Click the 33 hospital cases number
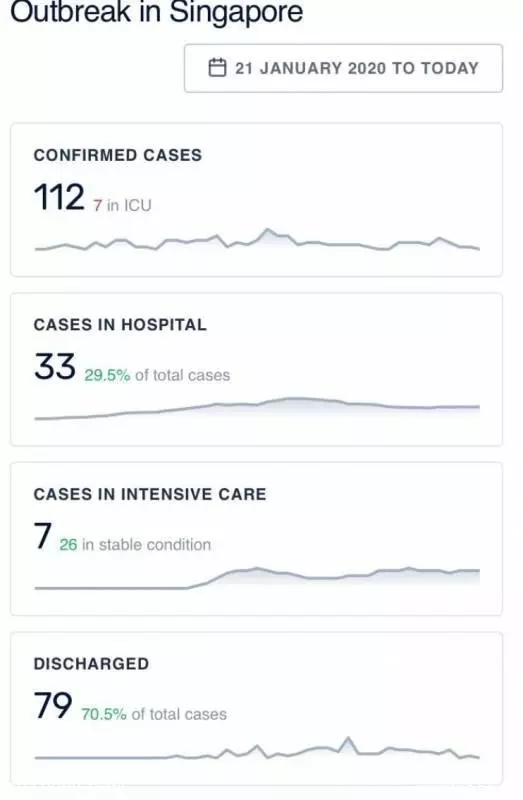The image size is (523, 800). tap(55, 366)
